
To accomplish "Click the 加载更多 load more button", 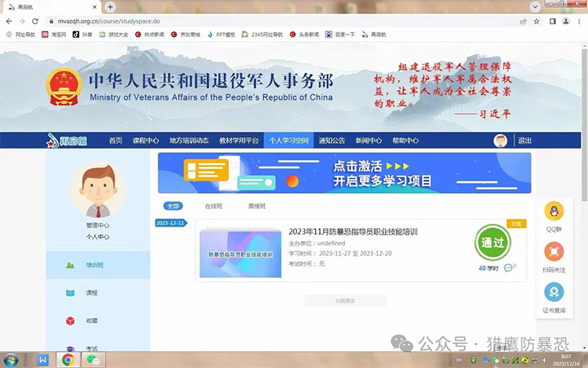I will [x=346, y=301].
